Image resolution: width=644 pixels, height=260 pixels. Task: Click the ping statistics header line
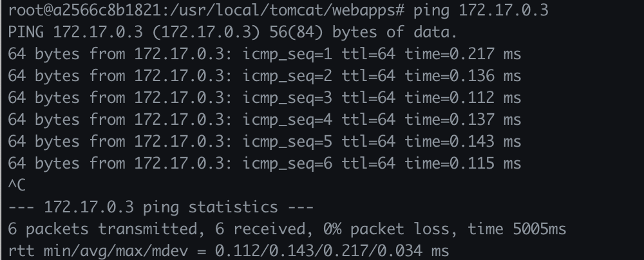161,207
